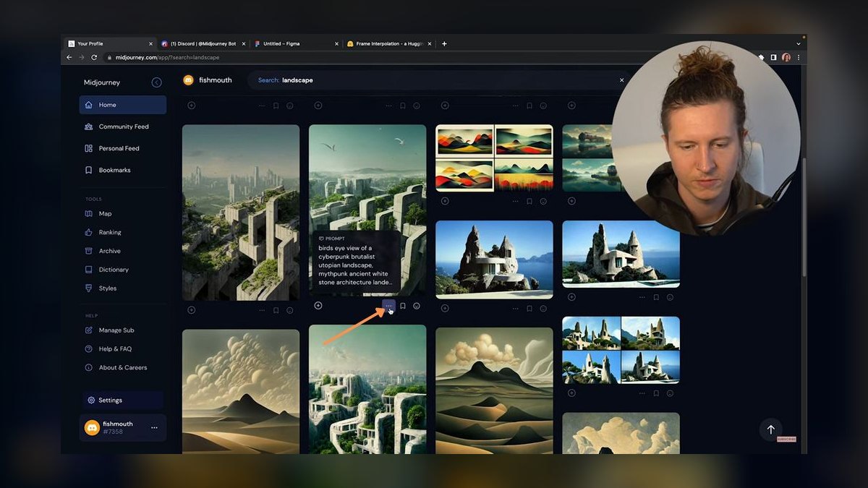The image size is (868, 488).
Task: Open the fishmouth account options menu
Action: 154,428
